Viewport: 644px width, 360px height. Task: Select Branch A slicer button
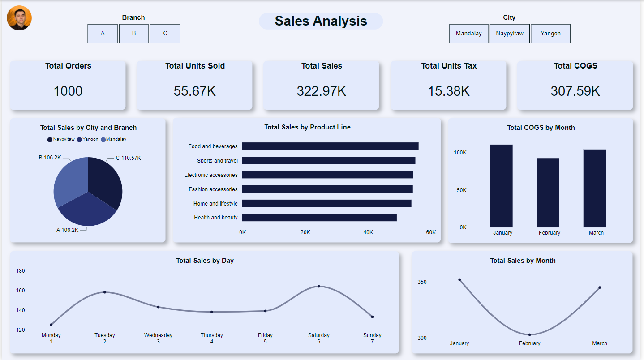103,34
